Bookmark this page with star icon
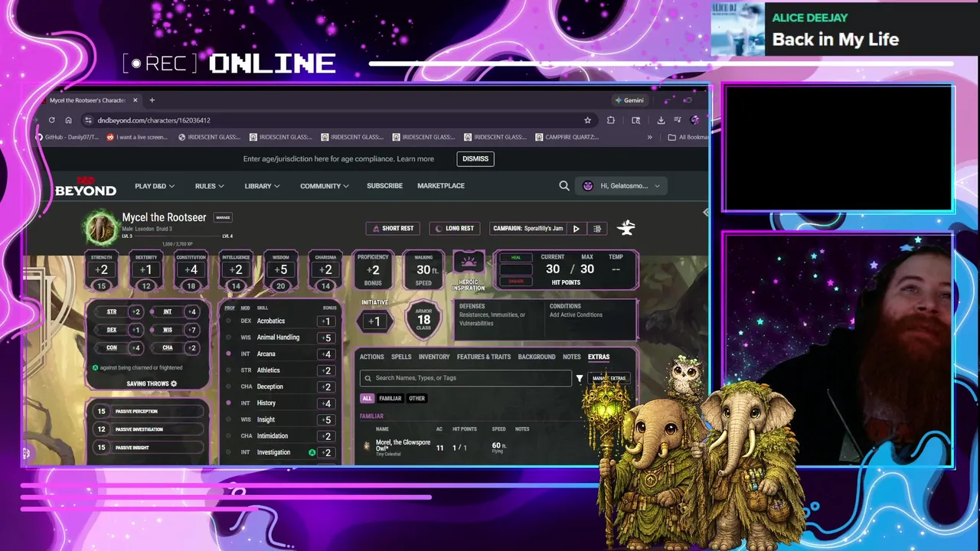The image size is (980, 551). [587, 120]
